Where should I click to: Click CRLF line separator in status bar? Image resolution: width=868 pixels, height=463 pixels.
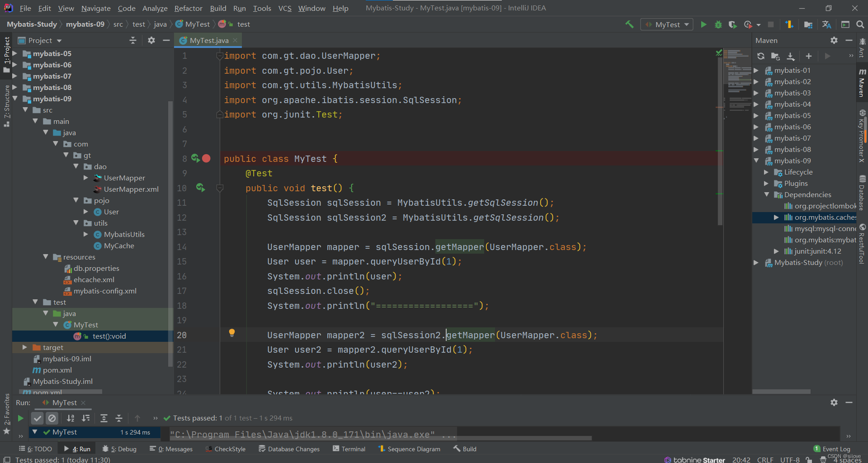click(x=765, y=460)
